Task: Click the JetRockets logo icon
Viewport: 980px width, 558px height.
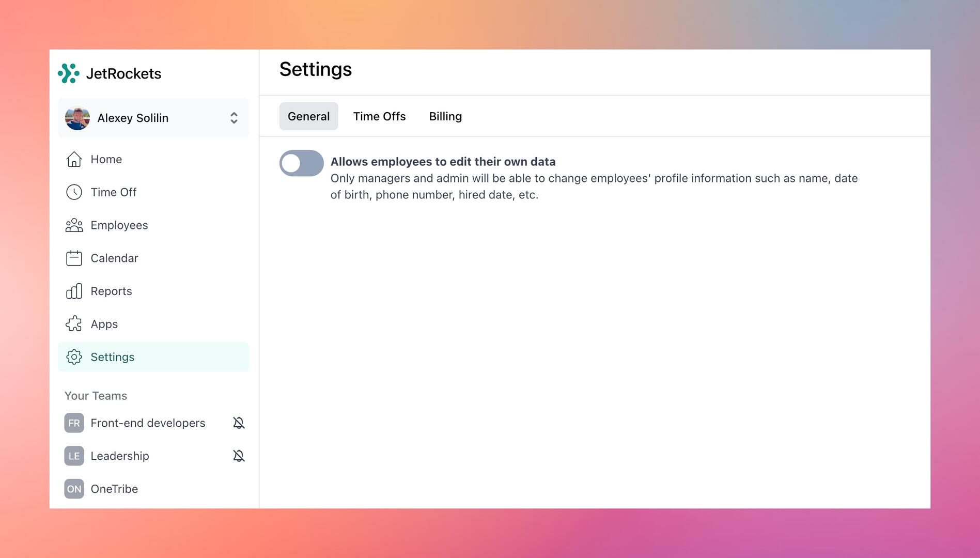Action: click(x=69, y=73)
